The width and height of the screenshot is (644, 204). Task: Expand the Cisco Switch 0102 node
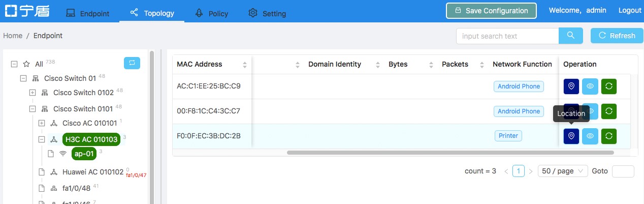click(33, 93)
